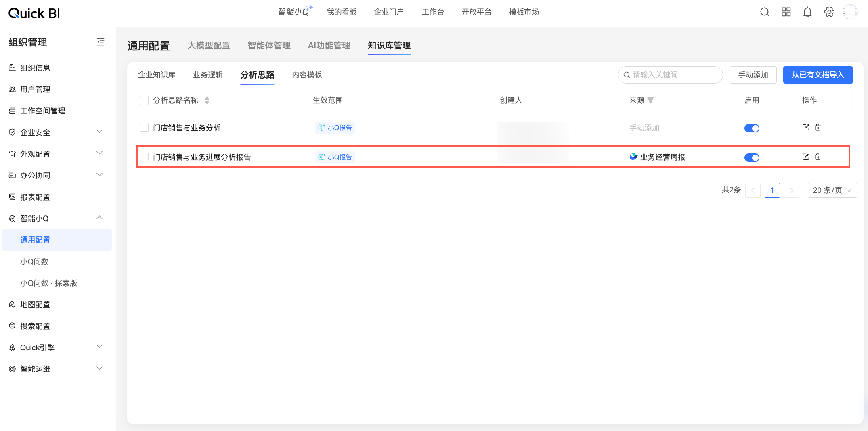Click the 小Q报告 tag for 门店销售与业务进展分析报告

pyautogui.click(x=335, y=157)
